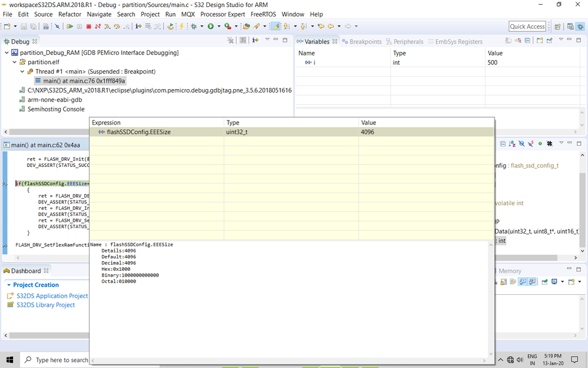The image size is (588, 368).
Task: Open the Variables view menu triangle
Action: click(x=561, y=40)
